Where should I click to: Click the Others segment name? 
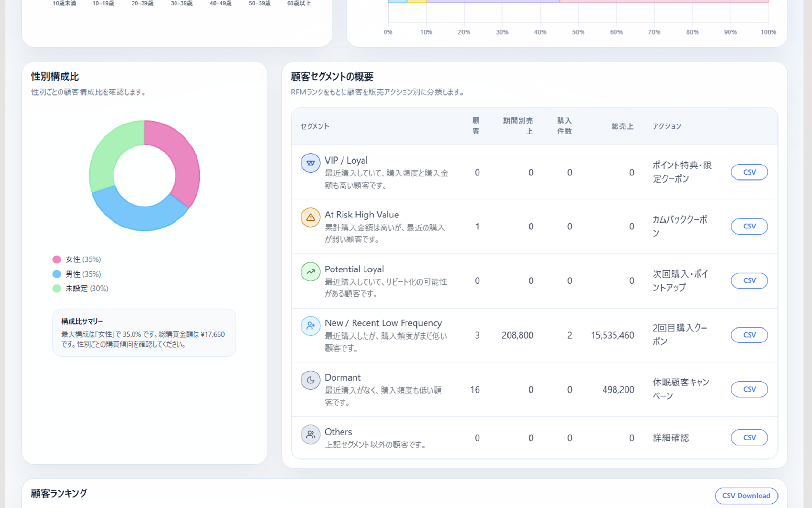[x=338, y=432]
